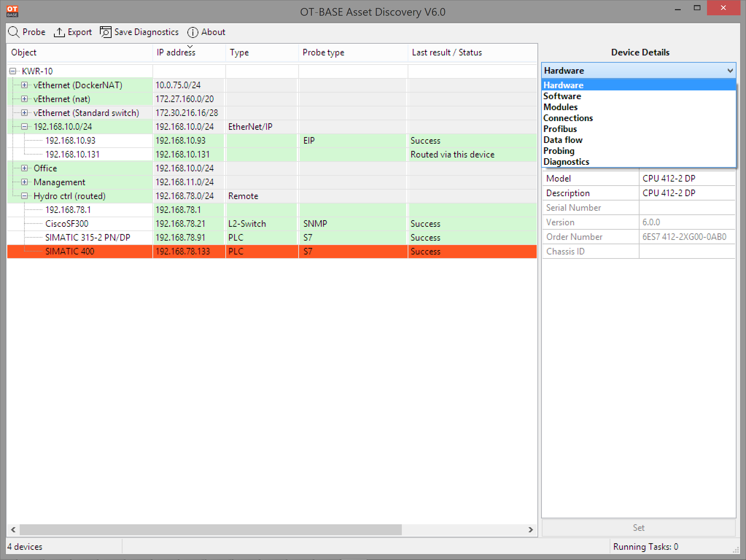
Task: Expand the Office network node
Action: (24, 168)
